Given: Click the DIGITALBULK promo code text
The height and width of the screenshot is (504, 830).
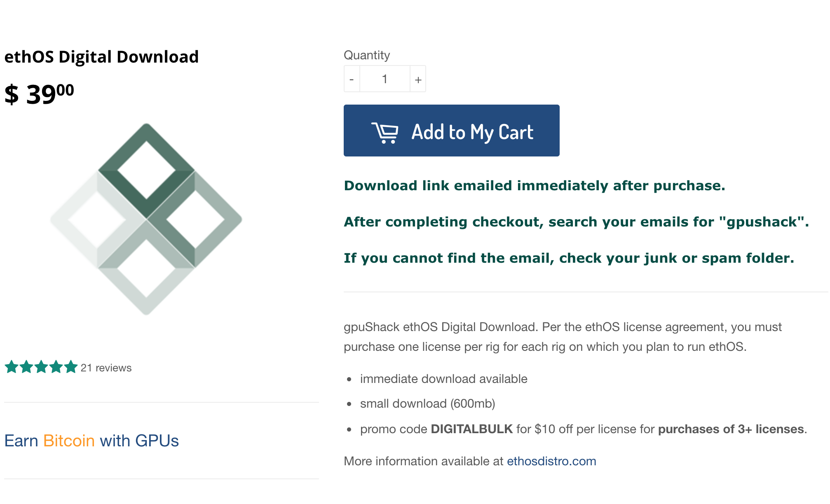Looking at the screenshot, I should click(x=471, y=429).
